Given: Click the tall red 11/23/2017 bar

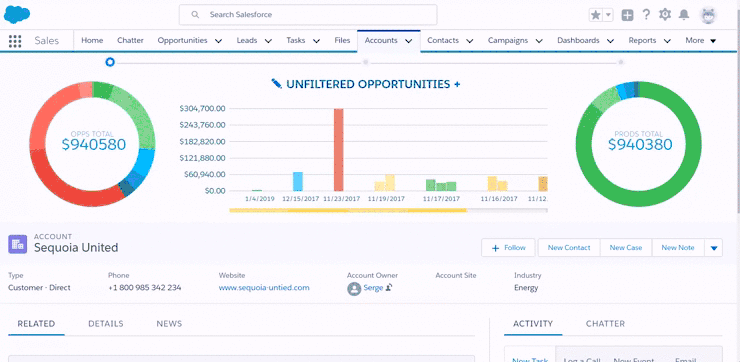Looking at the screenshot, I should 339,150.
